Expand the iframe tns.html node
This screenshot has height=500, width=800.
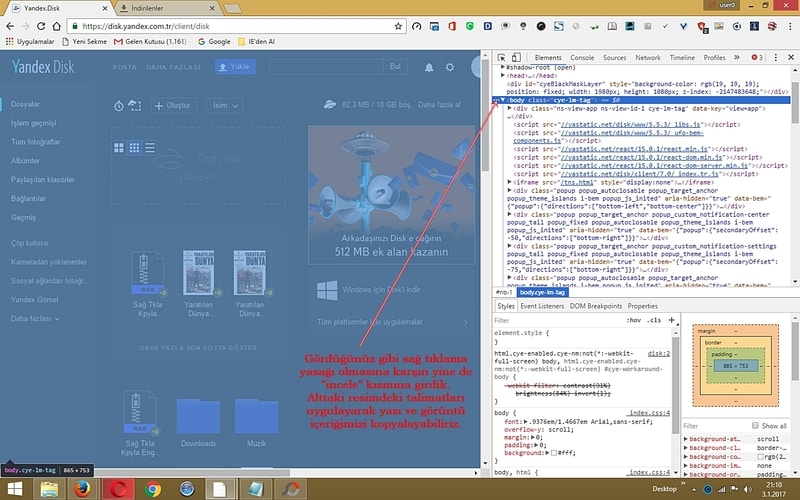coord(509,182)
